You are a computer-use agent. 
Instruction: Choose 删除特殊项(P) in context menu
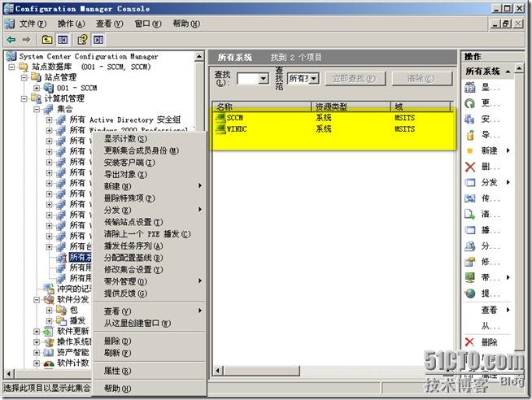[x=150, y=198]
